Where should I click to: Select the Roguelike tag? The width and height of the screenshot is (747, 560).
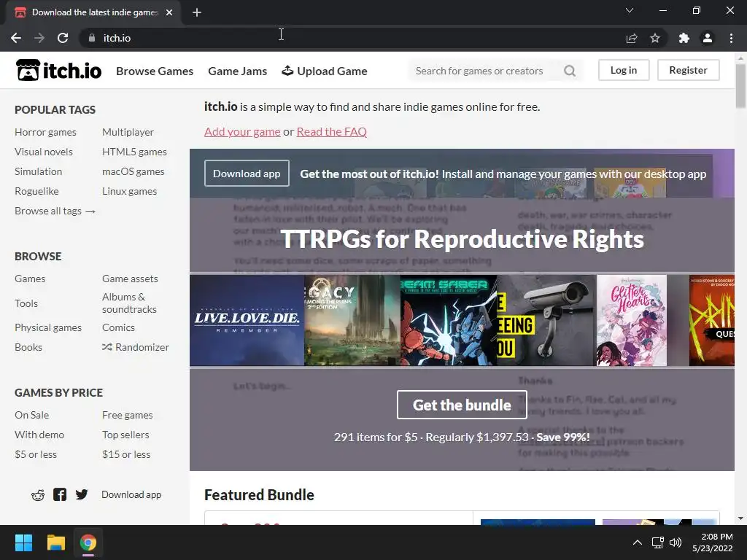coord(36,191)
